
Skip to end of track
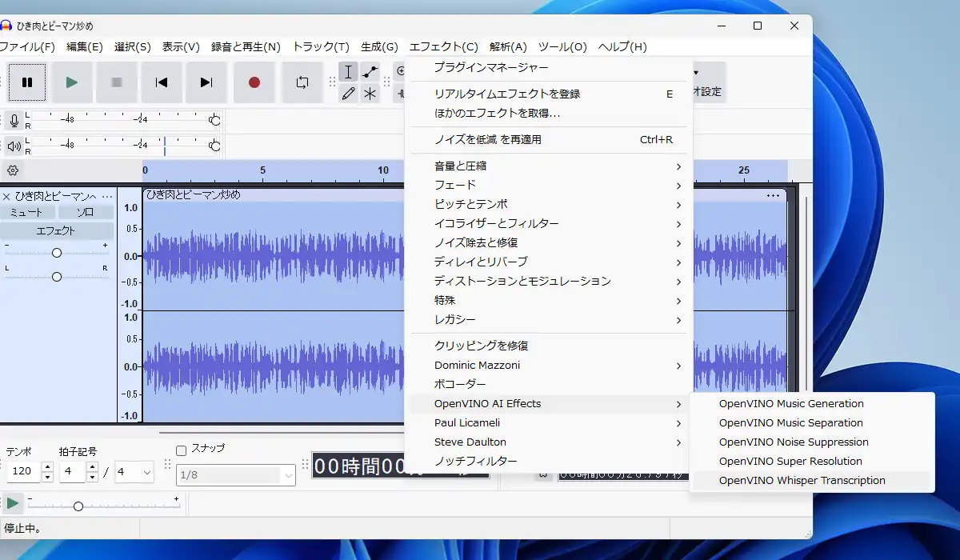click(x=206, y=82)
